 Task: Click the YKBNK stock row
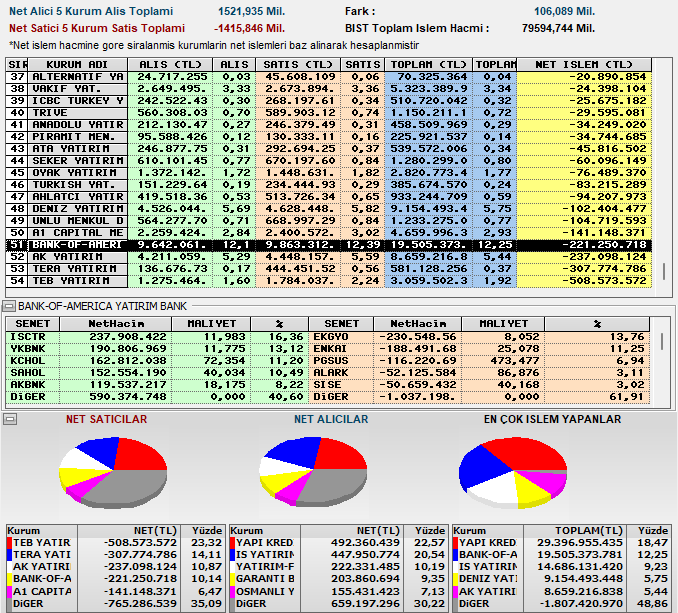[157, 349]
